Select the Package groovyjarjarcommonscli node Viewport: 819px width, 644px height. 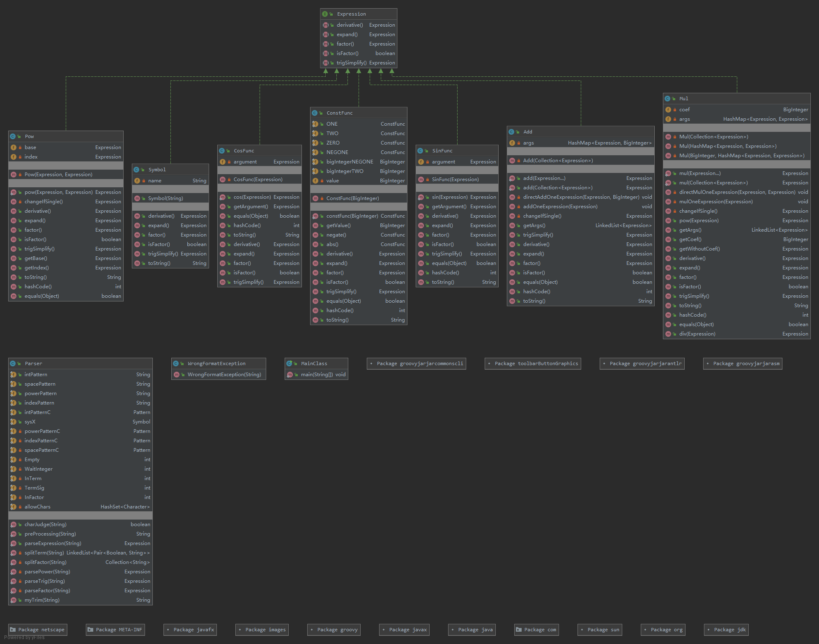(416, 363)
